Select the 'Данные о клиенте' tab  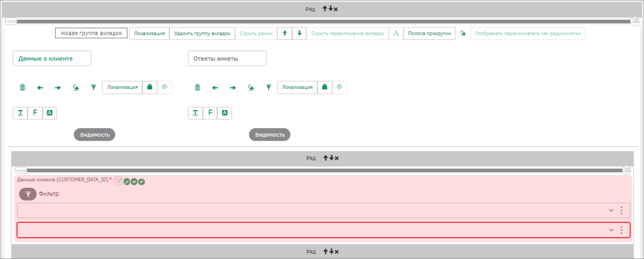(x=52, y=59)
